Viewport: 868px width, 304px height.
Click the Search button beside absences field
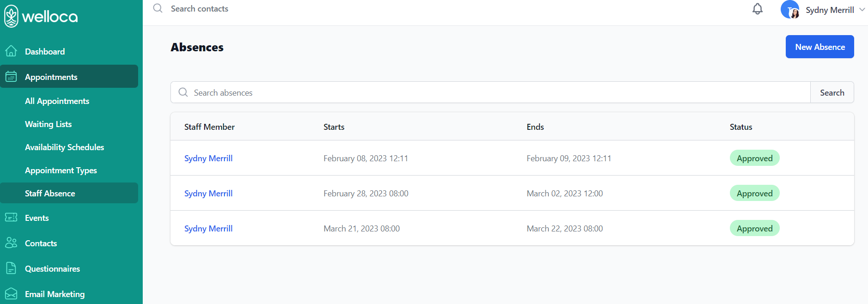832,93
